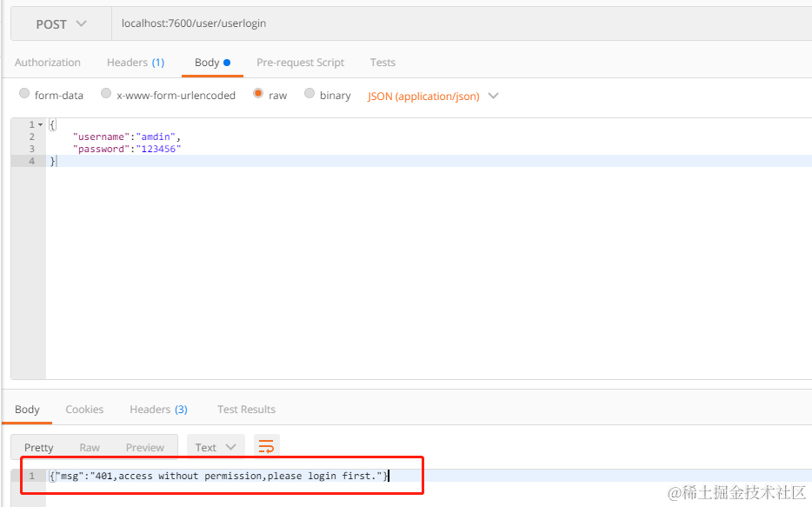Open the request Headers (1) tab
The height and width of the screenshot is (507, 812).
[136, 63]
